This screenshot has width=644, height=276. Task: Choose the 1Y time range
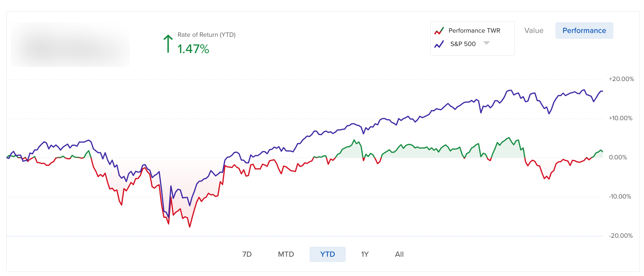(365, 254)
